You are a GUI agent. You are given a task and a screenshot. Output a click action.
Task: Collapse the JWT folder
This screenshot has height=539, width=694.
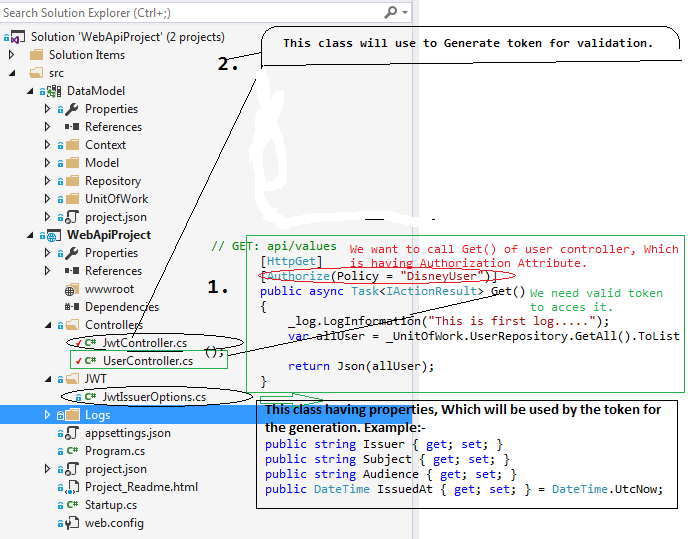(x=48, y=379)
